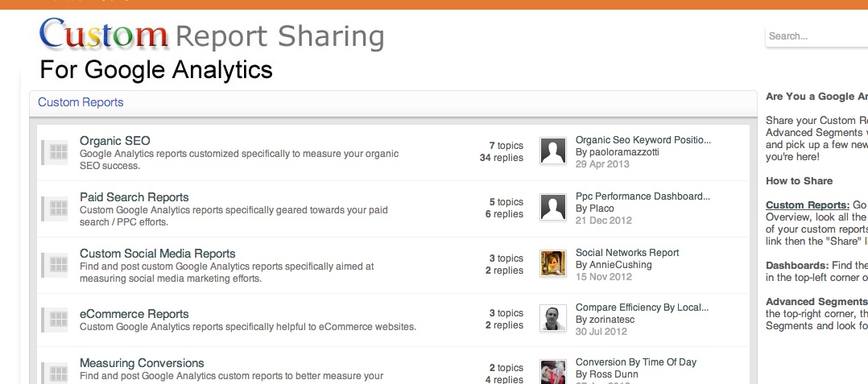The image size is (868, 384).
Task: Open paoloramazzotti's avatar thumbnail
Action: (x=553, y=151)
